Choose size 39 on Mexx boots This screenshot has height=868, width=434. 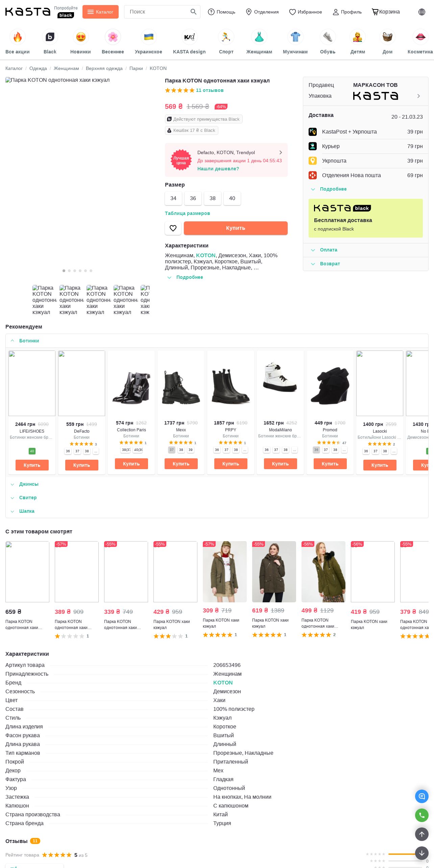pos(191,450)
